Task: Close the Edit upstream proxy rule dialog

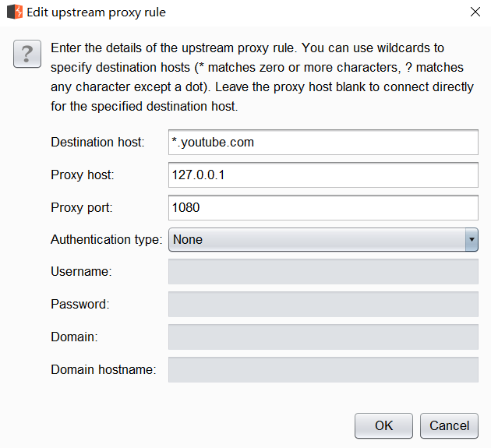Action: pyautogui.click(x=475, y=12)
